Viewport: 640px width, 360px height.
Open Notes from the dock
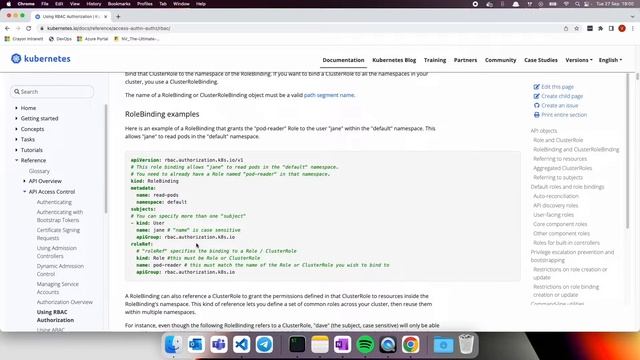coord(320,344)
